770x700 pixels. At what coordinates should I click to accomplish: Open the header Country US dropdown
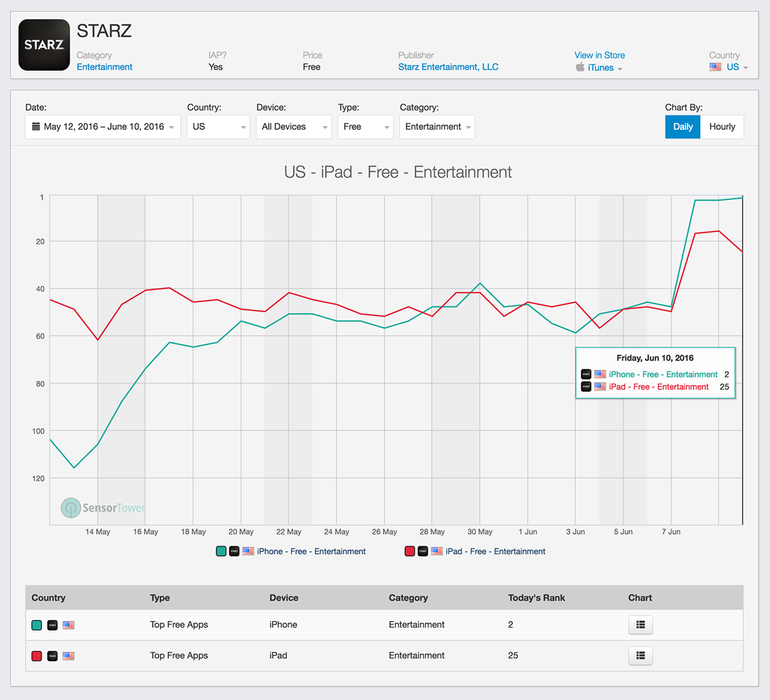737,67
